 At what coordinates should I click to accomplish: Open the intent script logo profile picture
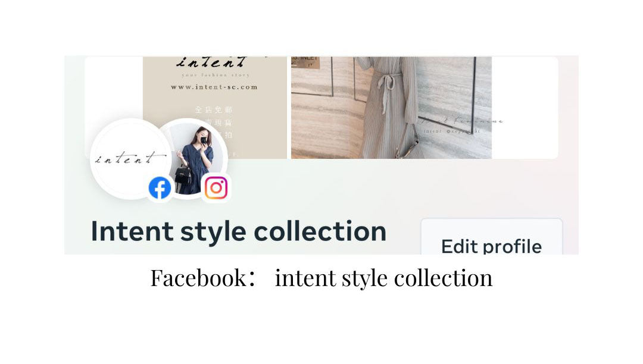click(x=131, y=159)
